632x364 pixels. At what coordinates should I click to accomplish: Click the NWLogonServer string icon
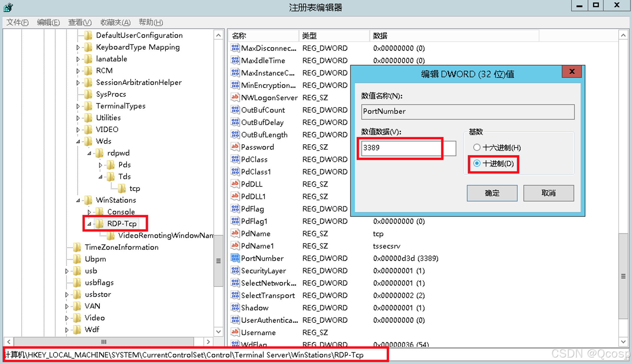tap(235, 97)
